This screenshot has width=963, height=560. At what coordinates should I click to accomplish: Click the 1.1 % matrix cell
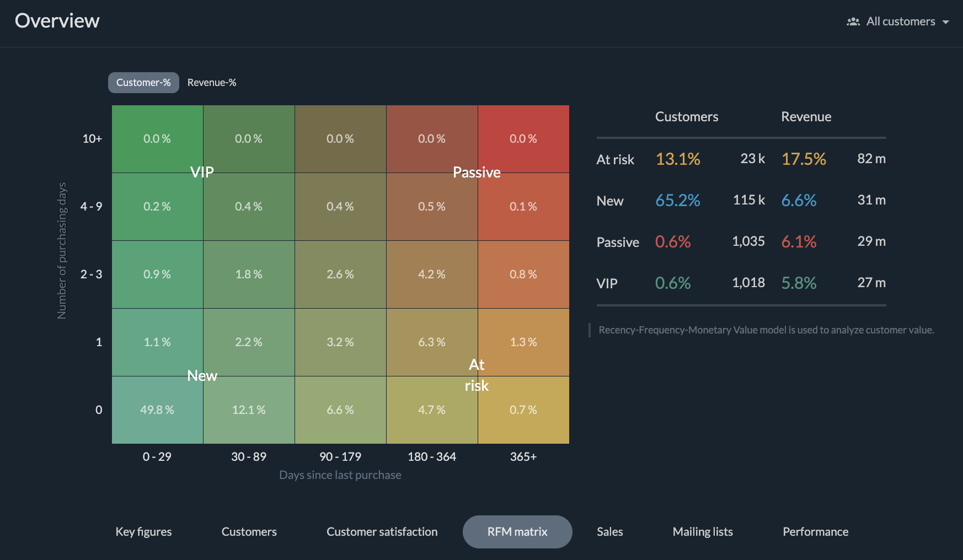click(157, 342)
